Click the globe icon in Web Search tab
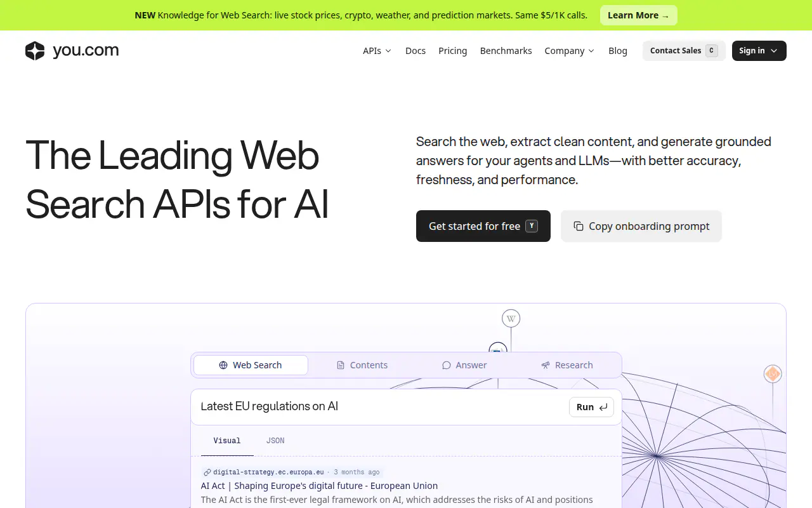The height and width of the screenshot is (508, 812). 223,365
